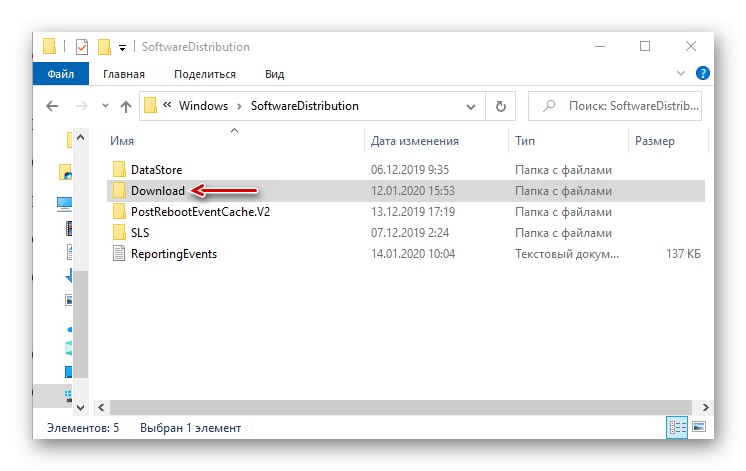Switch to details view layout
The image size is (746, 471).
pyautogui.click(x=677, y=428)
